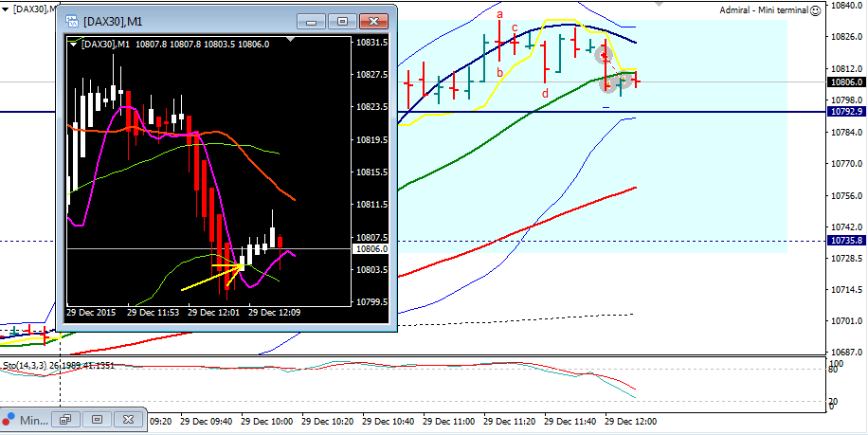Maximize the minimized Min... window
Screen dimensions: 868x435
97,420
